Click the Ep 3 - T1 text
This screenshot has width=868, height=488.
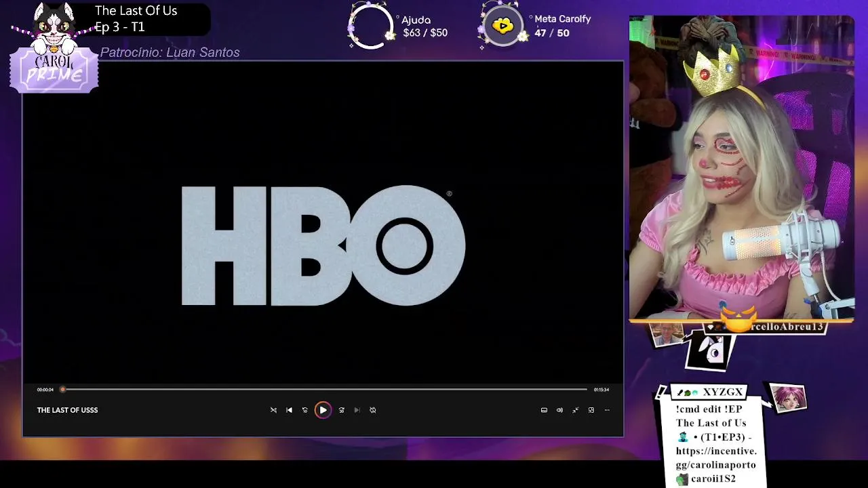(119, 27)
